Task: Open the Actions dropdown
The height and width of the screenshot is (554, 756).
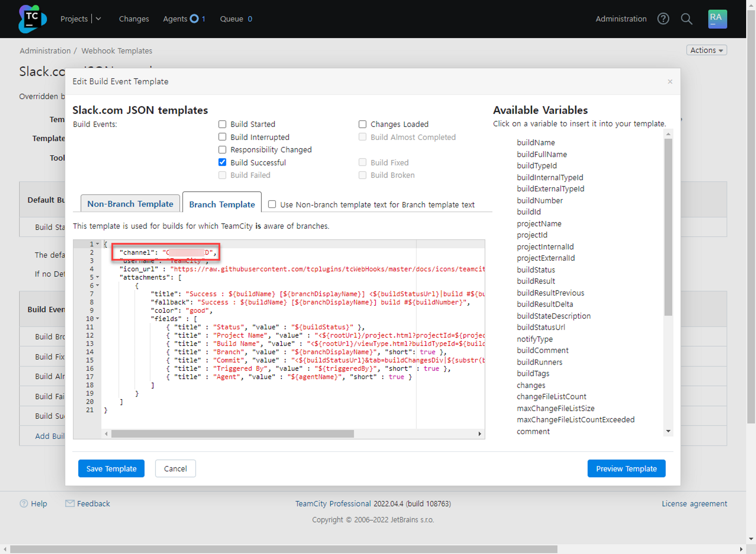Action: [x=706, y=50]
